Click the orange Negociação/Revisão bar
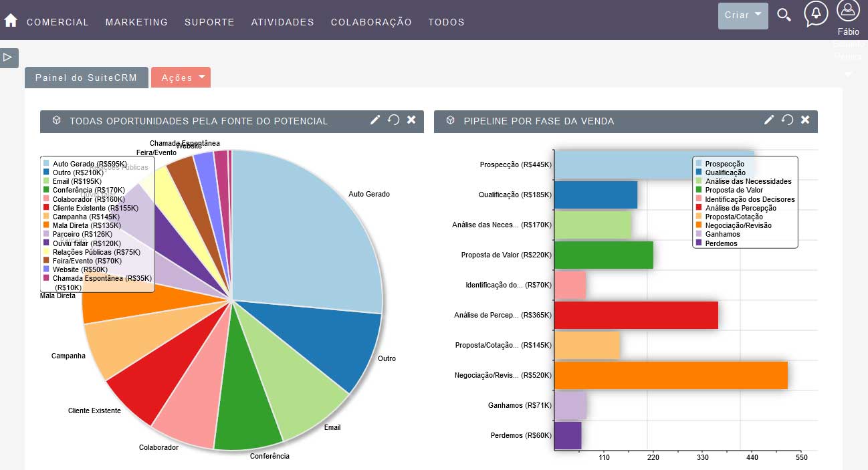Image resolution: width=868 pixels, height=470 pixels. (x=671, y=375)
